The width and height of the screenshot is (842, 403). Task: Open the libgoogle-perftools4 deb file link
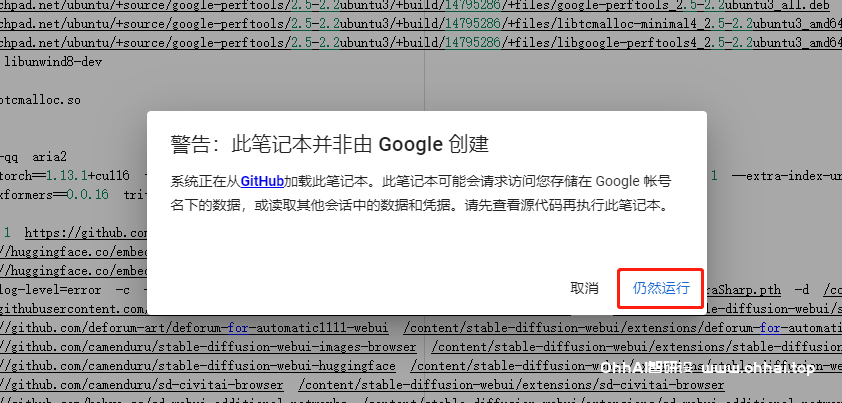(x=421, y=43)
